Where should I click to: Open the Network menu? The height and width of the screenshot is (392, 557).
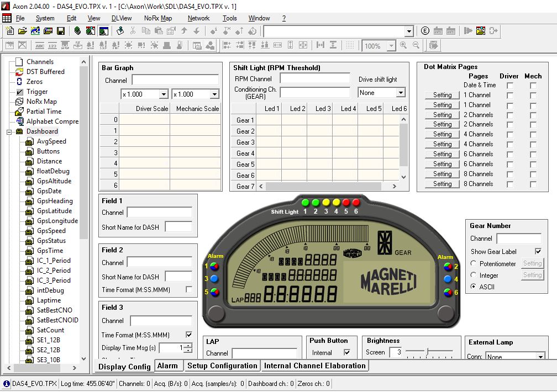[x=198, y=18]
